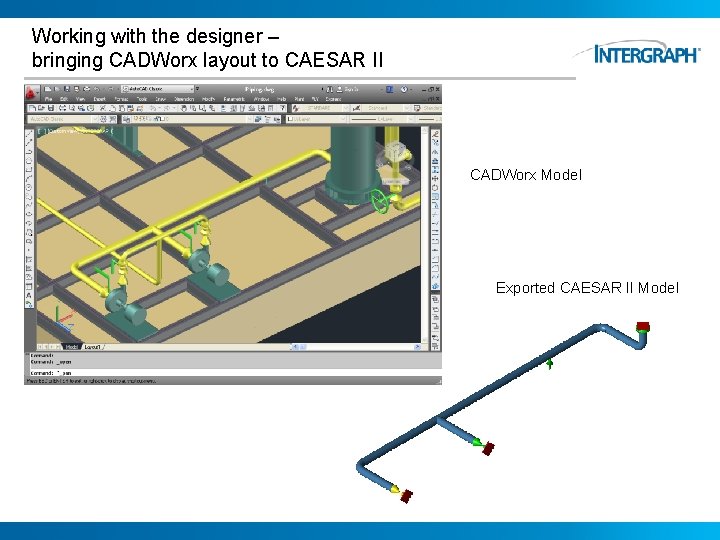The image size is (720, 540).
Task: Select the Arc tool
Action: [x=29, y=179]
